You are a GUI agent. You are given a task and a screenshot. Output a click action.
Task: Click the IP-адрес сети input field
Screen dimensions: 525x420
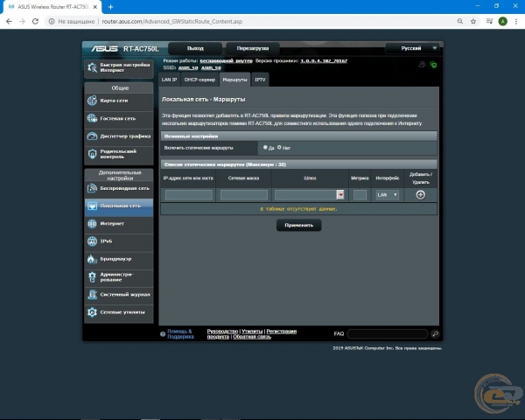pos(188,195)
